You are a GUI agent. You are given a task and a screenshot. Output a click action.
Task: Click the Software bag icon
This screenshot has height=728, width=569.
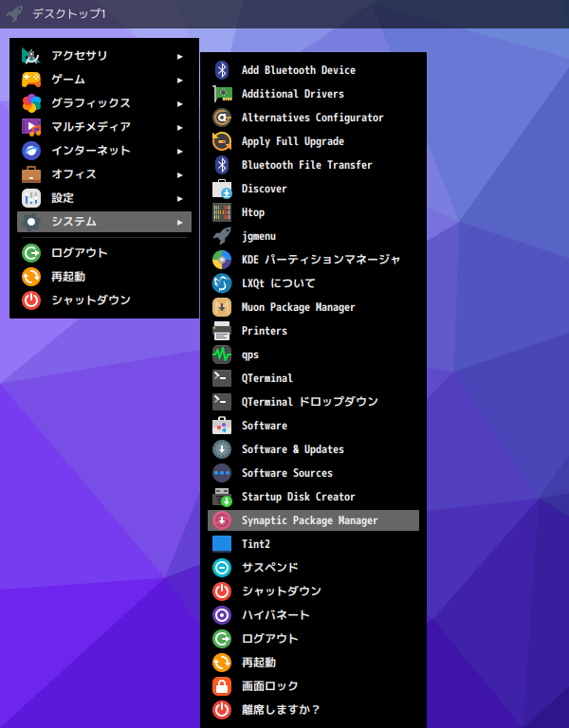pyautogui.click(x=222, y=426)
